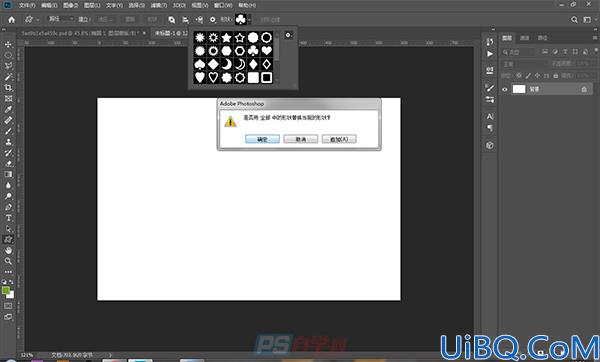Click 取消 in the Photoshop dialog
600x362 pixels.
[x=301, y=139]
